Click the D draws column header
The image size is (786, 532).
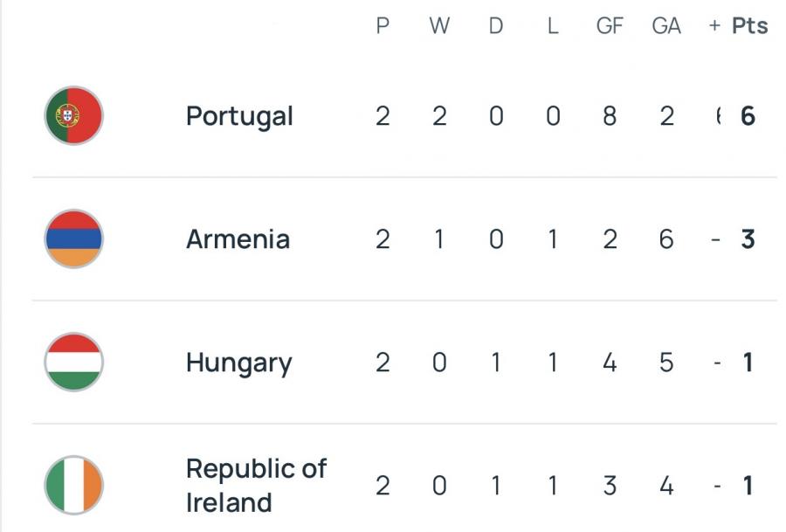(496, 26)
